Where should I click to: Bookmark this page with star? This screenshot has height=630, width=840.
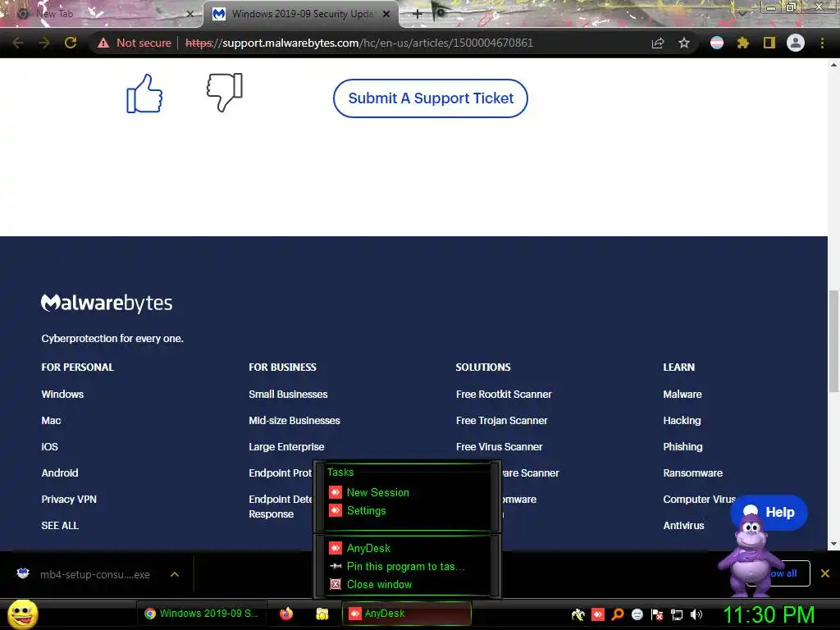(684, 43)
